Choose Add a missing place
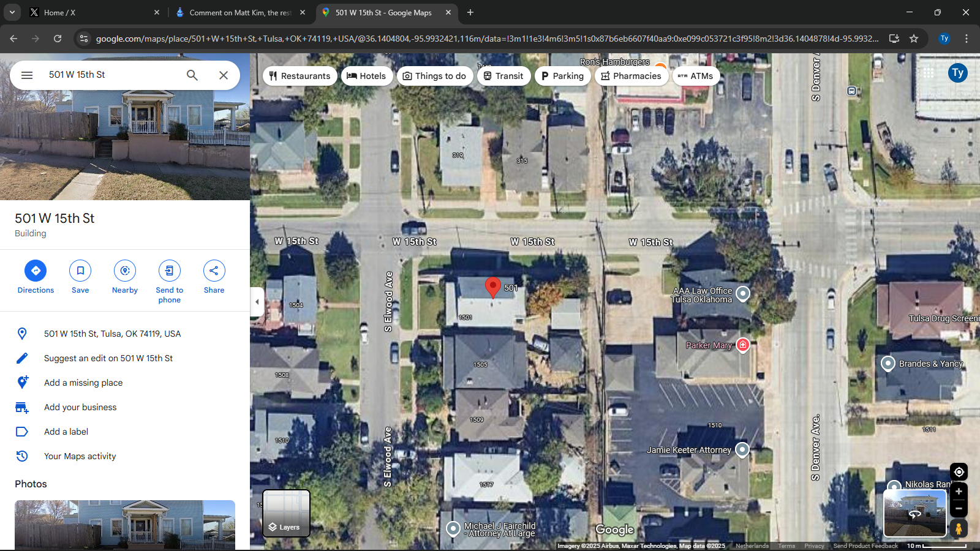The height and width of the screenshot is (551, 980). tap(125, 383)
